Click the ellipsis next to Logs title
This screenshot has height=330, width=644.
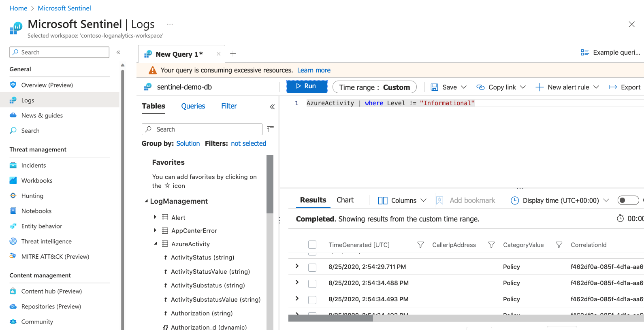click(x=170, y=24)
